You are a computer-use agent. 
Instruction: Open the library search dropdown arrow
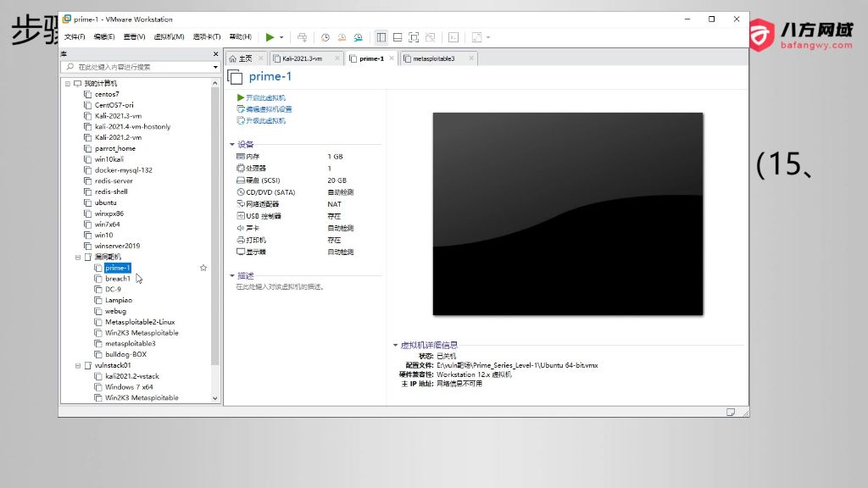point(215,67)
